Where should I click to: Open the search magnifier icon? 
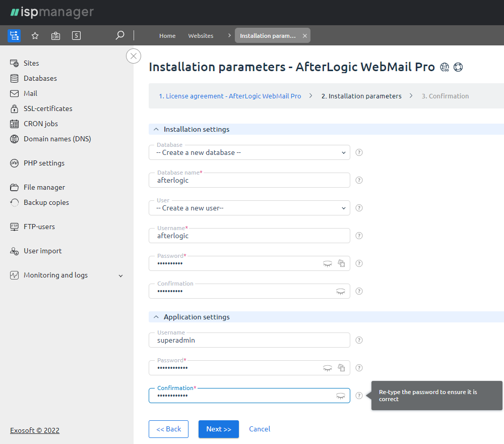pyautogui.click(x=120, y=35)
